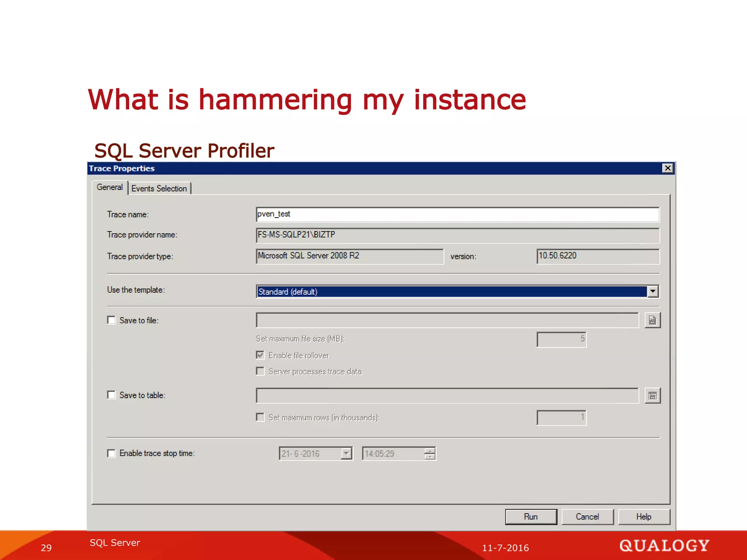Viewport: 747px width, 560px height.
Task: Check Set maximum rows in thousands
Action: tap(260, 417)
